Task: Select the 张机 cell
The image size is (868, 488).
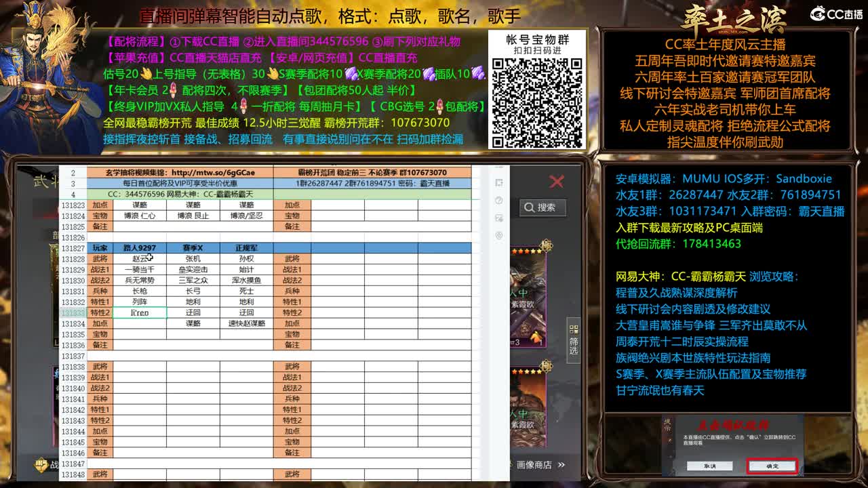Action: (193, 259)
